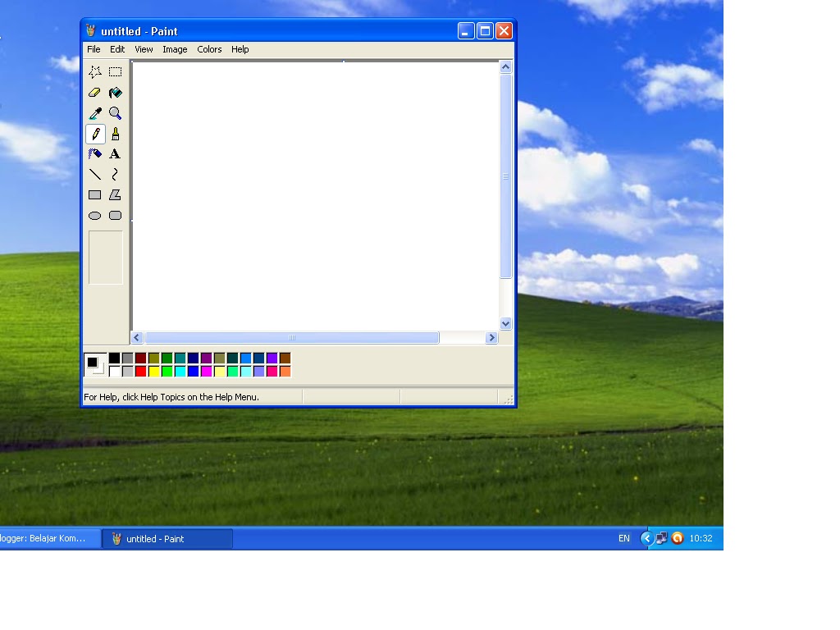Click the network connection tray icon
The image size is (840, 630).
pos(662,538)
